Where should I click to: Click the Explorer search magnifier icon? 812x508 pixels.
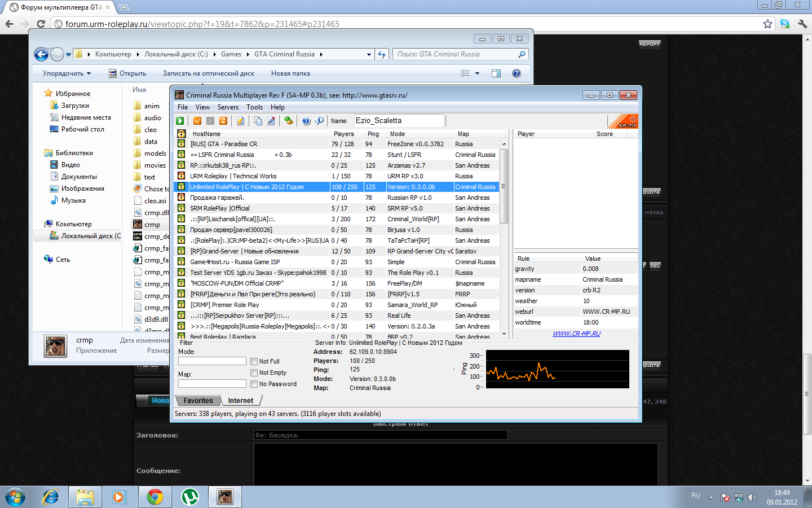click(522, 54)
